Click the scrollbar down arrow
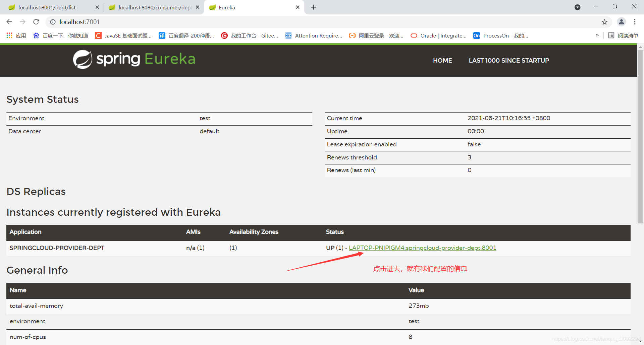This screenshot has height=345, width=644. 640,341
